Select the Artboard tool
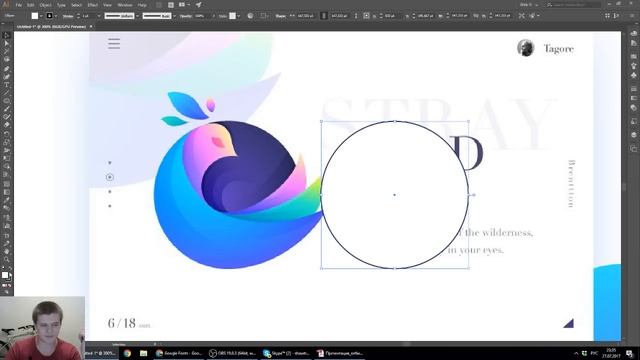This screenshot has height=360, width=640. [x=6, y=236]
